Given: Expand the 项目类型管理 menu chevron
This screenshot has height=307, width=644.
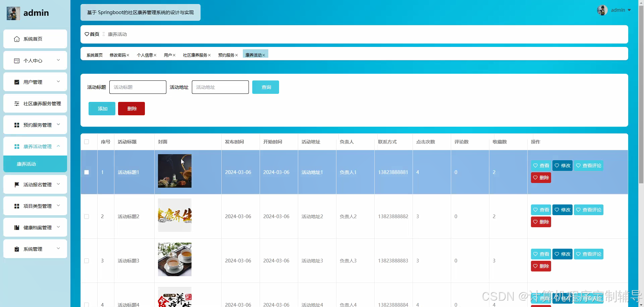Looking at the screenshot, I should 58,206.
